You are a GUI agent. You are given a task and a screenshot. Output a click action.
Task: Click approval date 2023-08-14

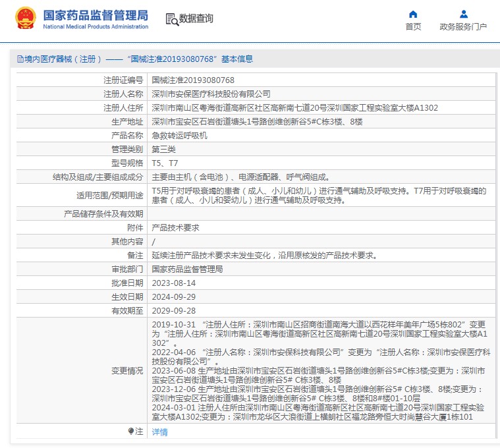174,283
